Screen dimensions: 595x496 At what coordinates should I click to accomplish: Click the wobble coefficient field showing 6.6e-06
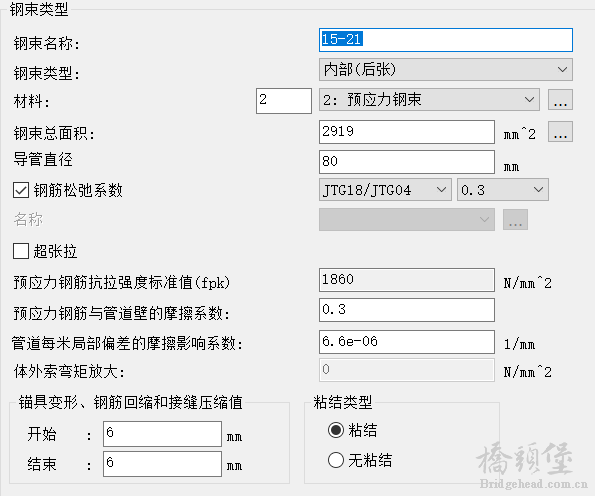407,342
